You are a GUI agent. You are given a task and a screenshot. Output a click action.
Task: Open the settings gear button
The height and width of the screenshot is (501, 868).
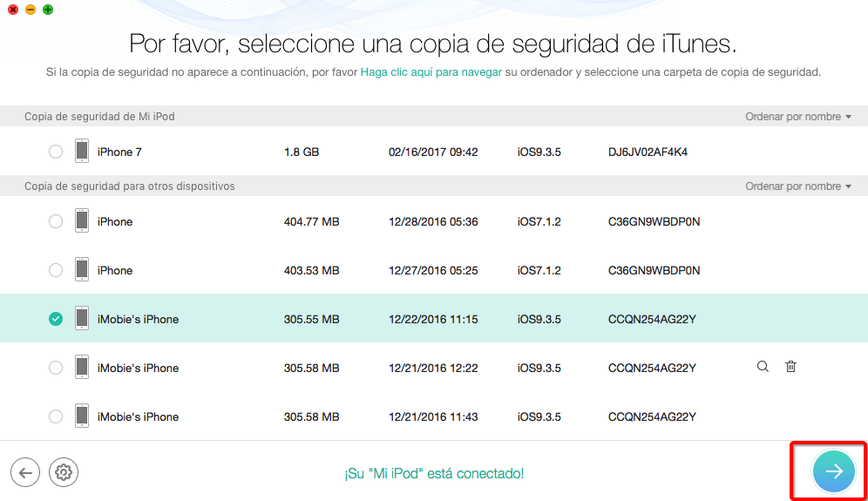64,472
